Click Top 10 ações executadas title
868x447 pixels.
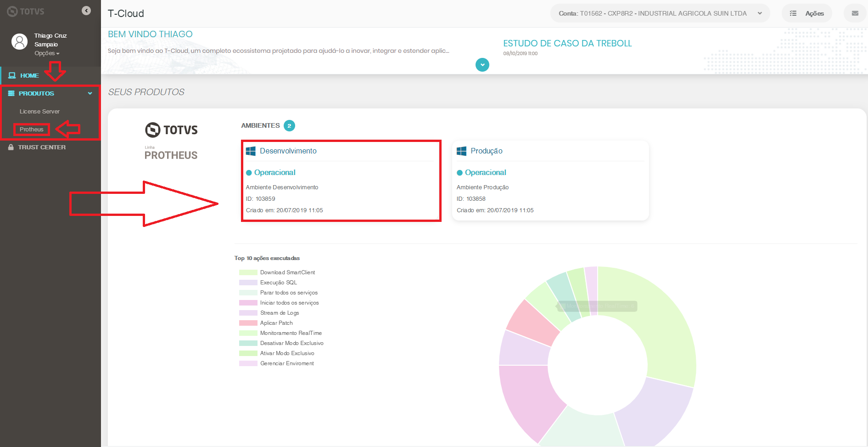point(267,258)
